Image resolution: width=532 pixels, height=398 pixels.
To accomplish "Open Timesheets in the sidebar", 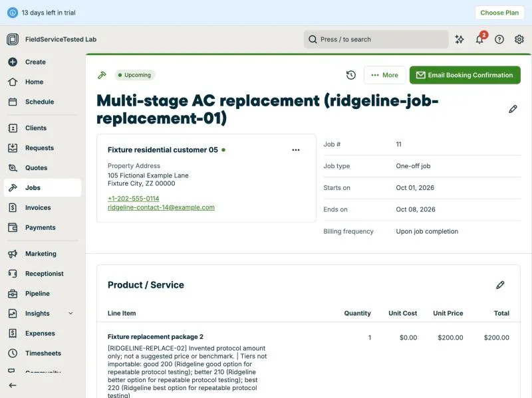I will coord(43,353).
